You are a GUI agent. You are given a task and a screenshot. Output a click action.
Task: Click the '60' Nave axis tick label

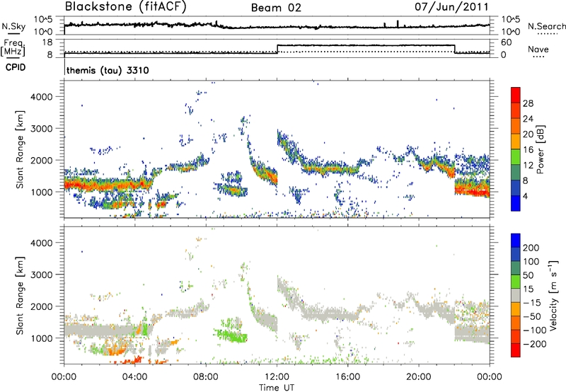(506, 42)
